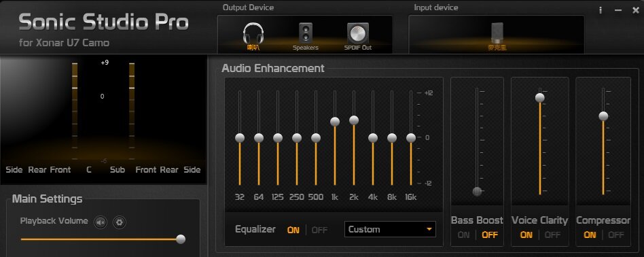Click the C center channel label

[89, 169]
